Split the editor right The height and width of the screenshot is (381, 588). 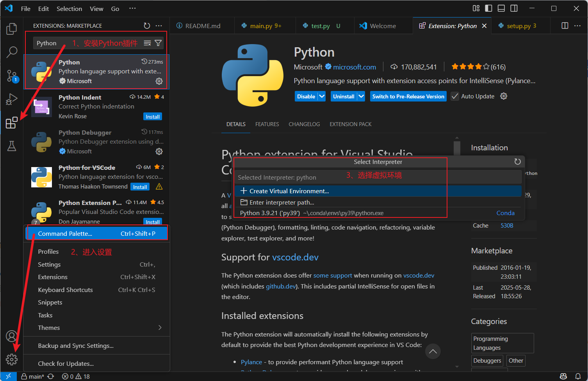tap(565, 26)
